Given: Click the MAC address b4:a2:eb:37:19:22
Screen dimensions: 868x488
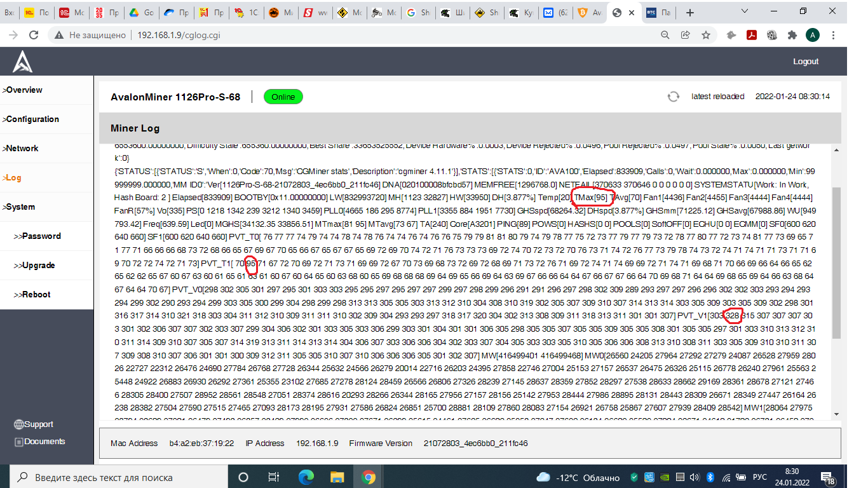Looking at the screenshot, I should coord(201,444).
